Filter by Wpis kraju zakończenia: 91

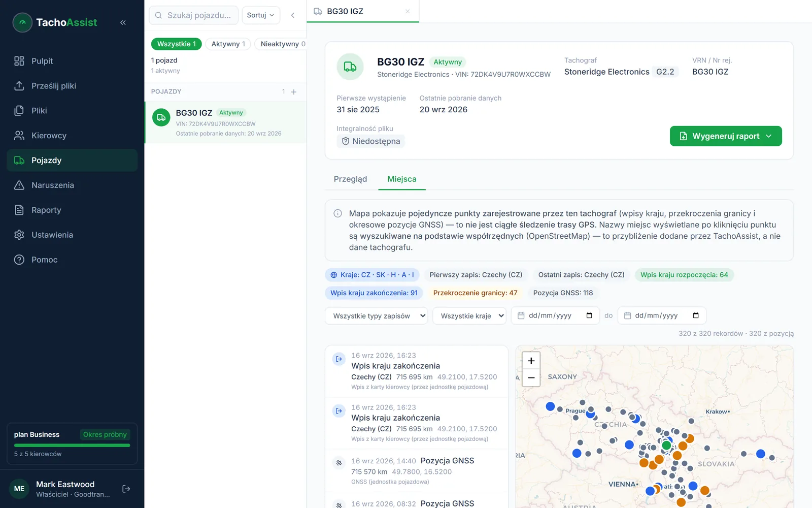pyautogui.click(x=374, y=293)
